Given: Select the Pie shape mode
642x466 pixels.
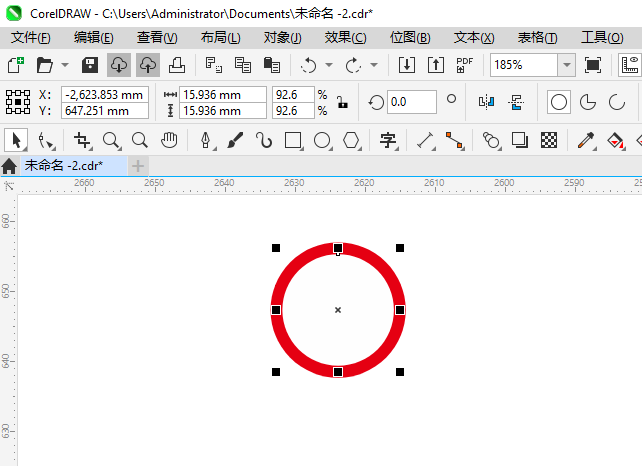Looking at the screenshot, I should pos(588,102).
